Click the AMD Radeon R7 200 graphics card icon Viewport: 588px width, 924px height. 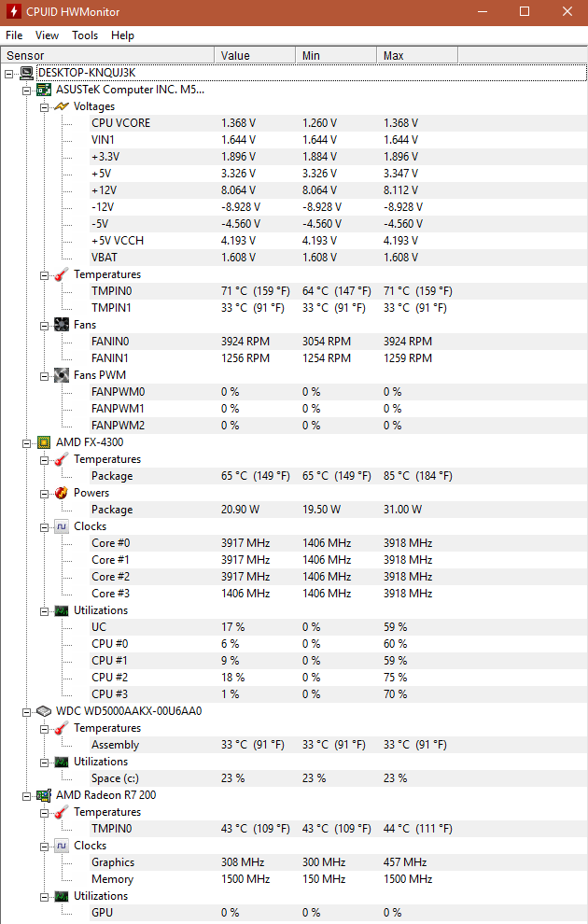point(44,795)
